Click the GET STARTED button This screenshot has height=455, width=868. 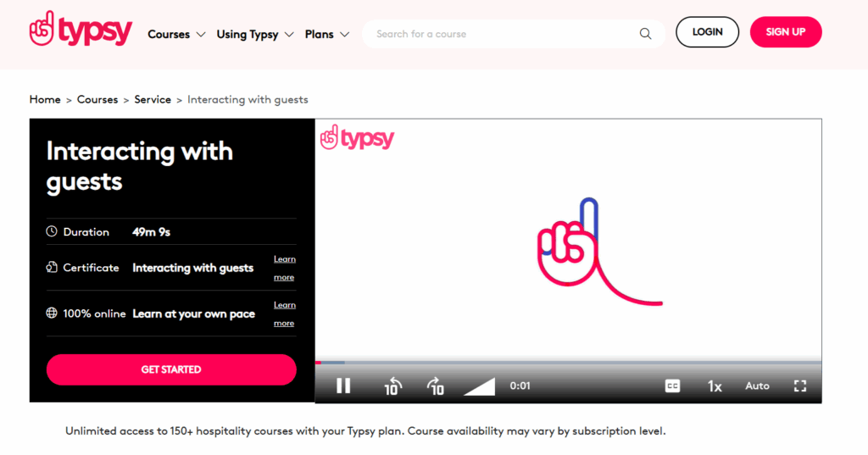point(171,369)
